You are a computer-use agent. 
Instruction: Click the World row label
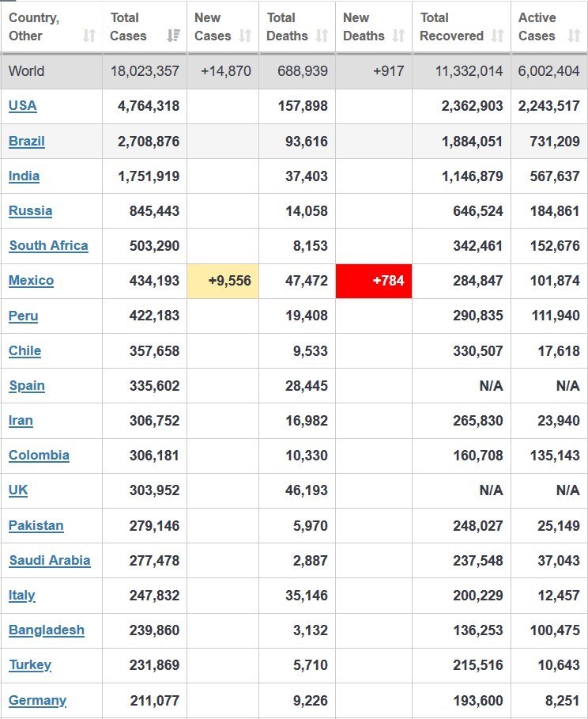coord(26,71)
